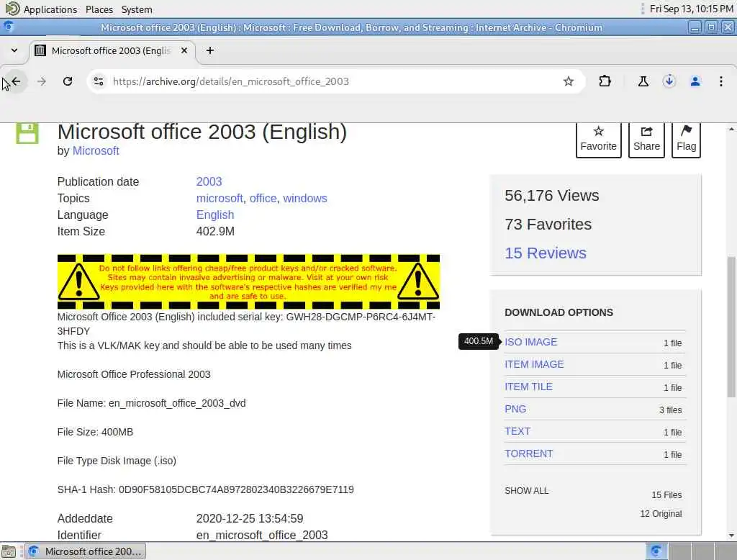Download the TEXT file

[517, 431]
